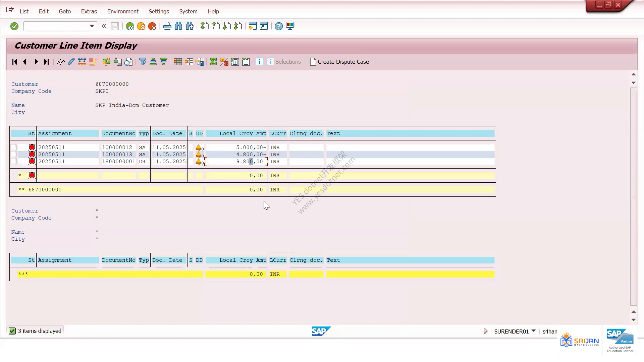Sort in descending order icon
This screenshot has height=362, width=644.
point(164,62)
